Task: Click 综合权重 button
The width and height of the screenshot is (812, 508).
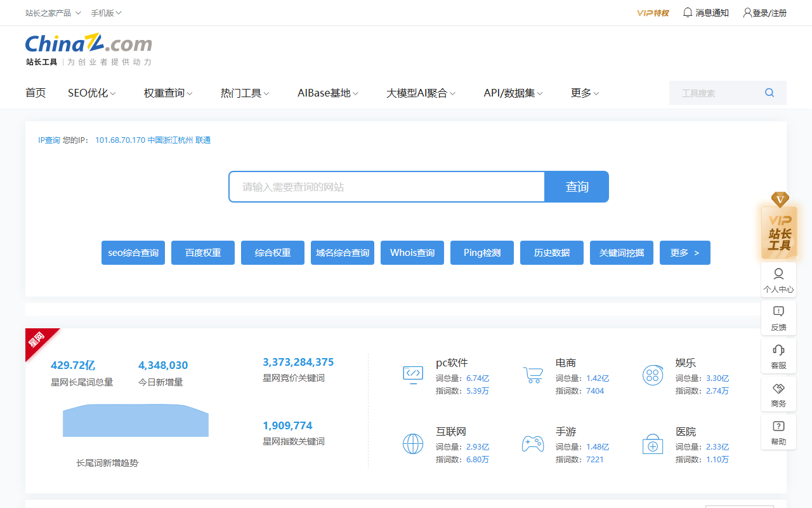Action: tap(273, 253)
